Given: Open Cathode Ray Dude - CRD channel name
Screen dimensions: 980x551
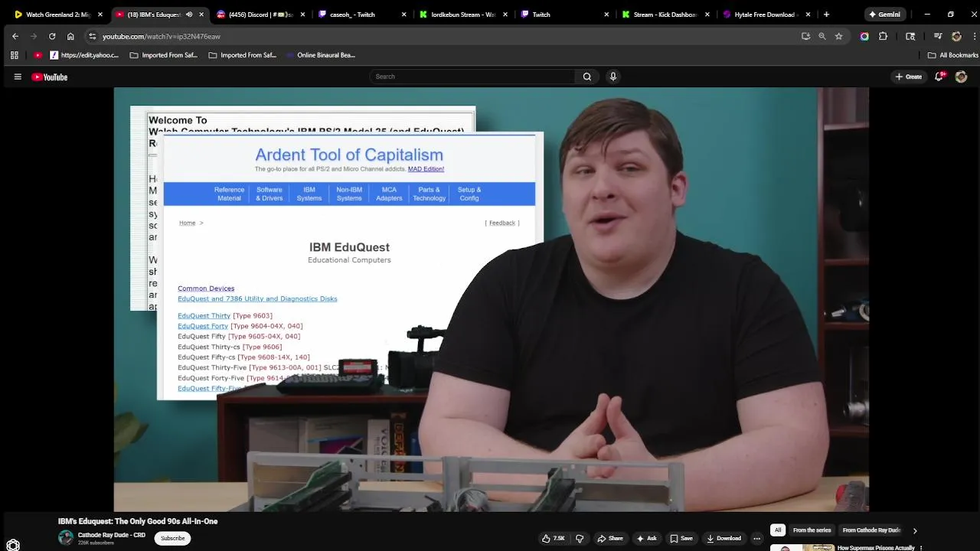Looking at the screenshot, I should pyautogui.click(x=112, y=535).
